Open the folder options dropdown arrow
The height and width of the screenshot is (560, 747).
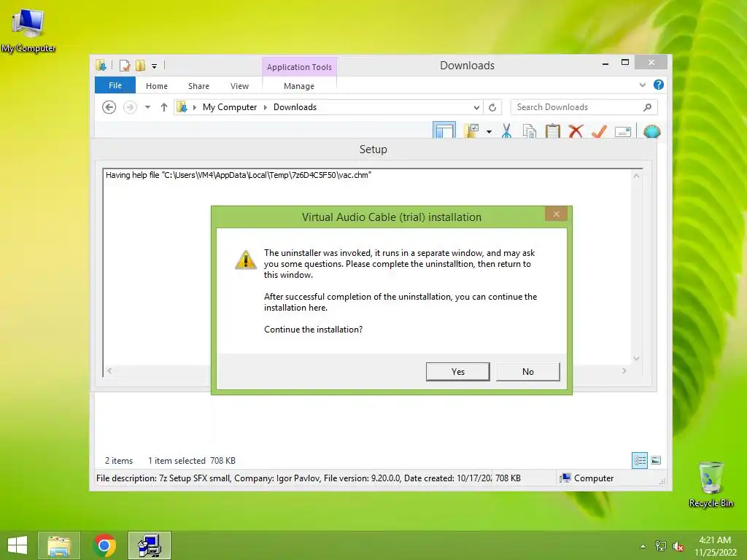click(489, 131)
